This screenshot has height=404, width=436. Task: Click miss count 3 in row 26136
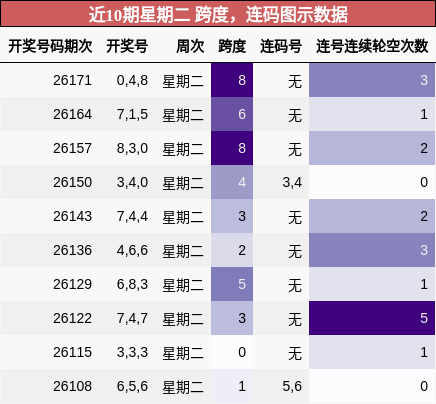[372, 250]
